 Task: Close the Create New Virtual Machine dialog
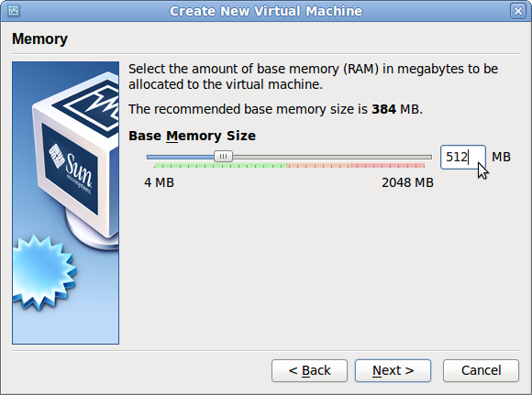517,11
